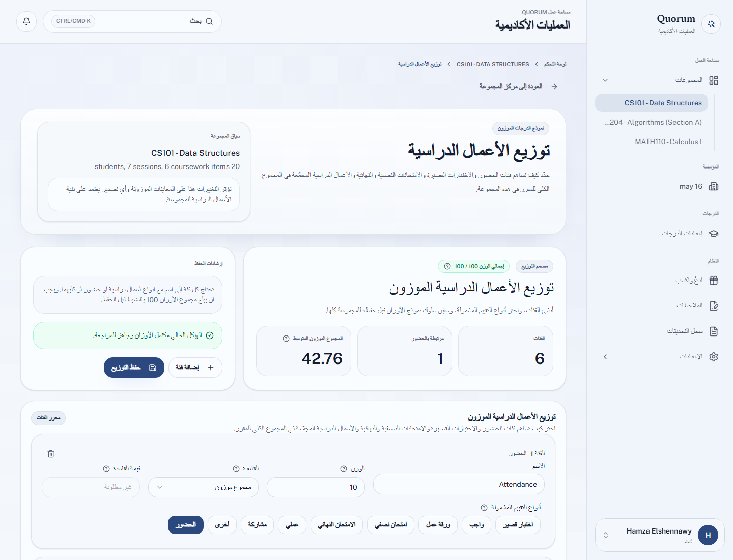Click the المجموعات grid icon
733x560 pixels.
pos(714,80)
